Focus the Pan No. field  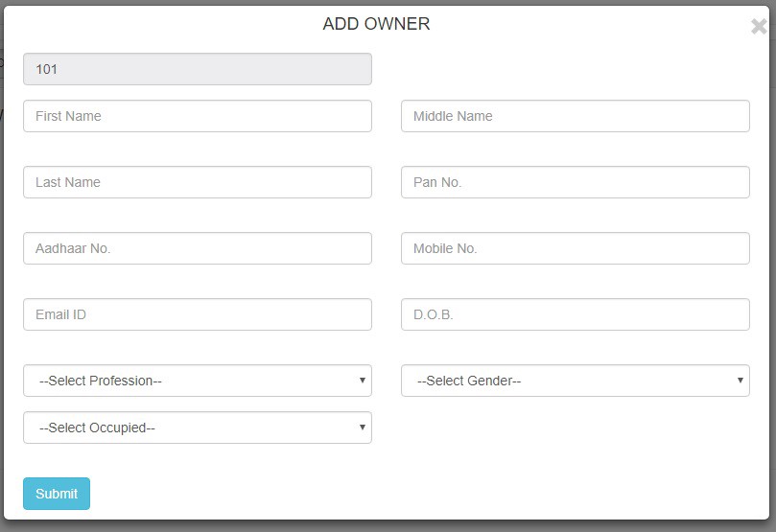point(575,182)
